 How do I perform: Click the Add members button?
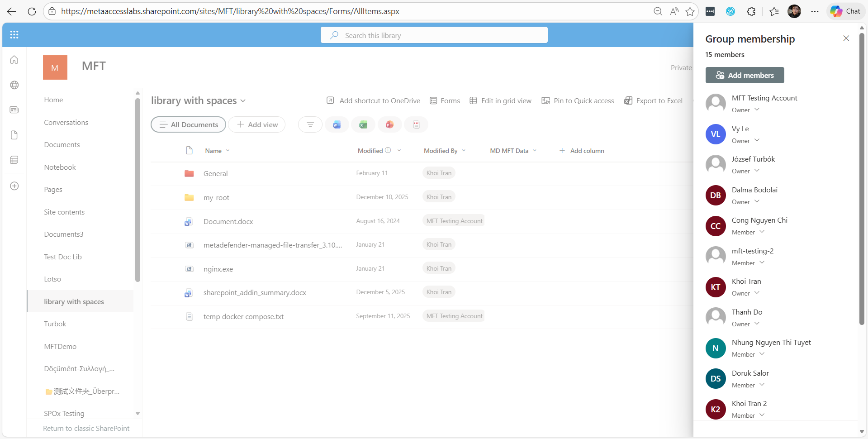pos(745,75)
